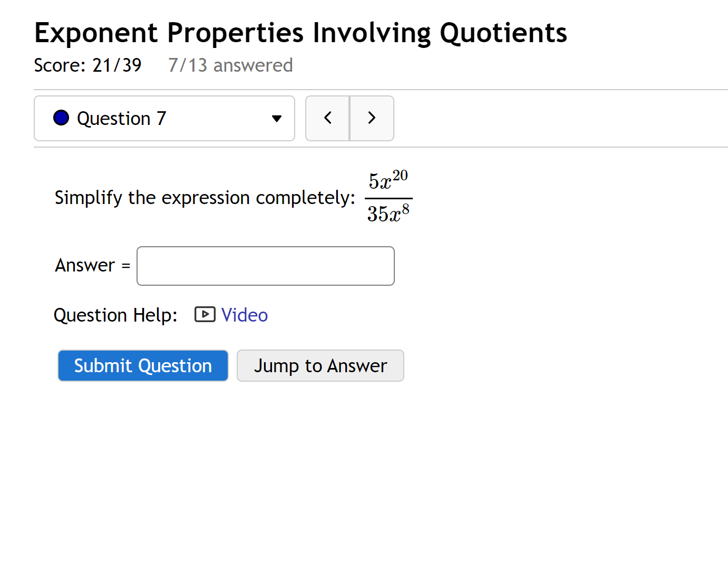This screenshot has height=562, width=728.
Task: Click the Simplify the expression completely prompt
Action: [205, 198]
